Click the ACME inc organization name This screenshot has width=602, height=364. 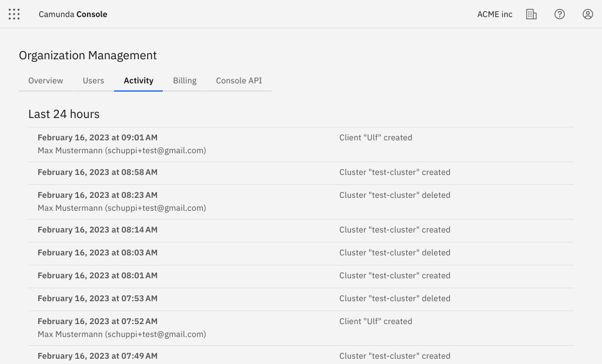pos(494,14)
